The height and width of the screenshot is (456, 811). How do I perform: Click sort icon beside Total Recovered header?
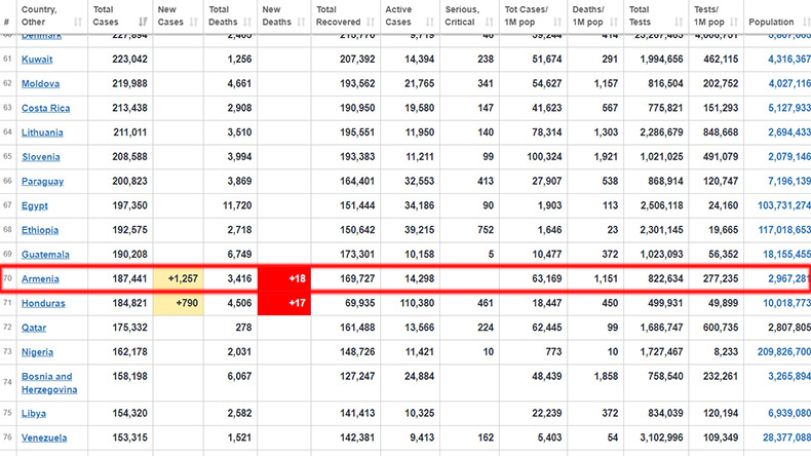click(x=371, y=22)
